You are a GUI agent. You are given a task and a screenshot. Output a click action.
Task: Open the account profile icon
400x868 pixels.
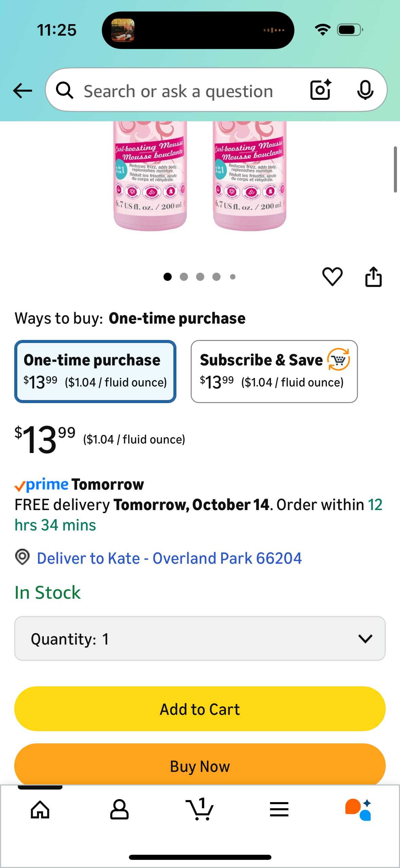(x=119, y=810)
